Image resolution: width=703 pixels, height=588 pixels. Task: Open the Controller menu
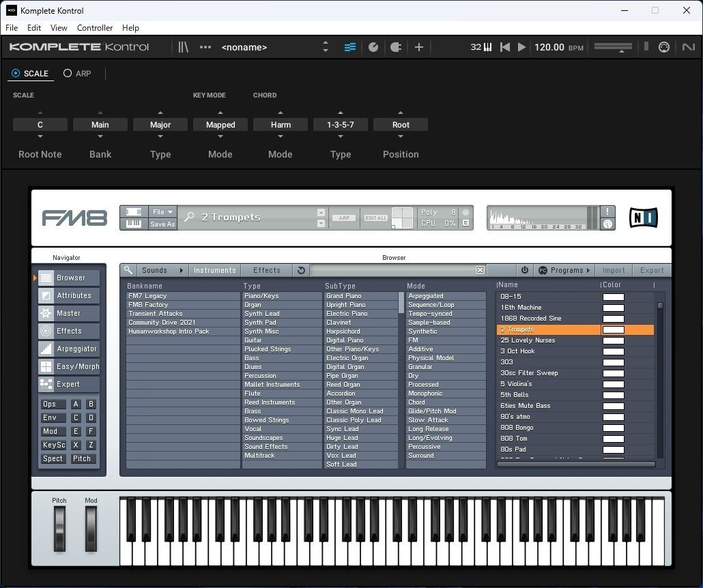pos(95,28)
